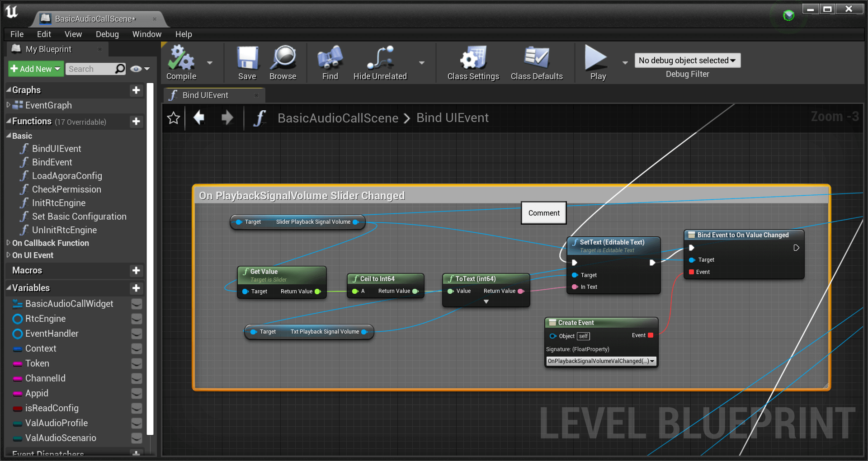This screenshot has width=868, height=461.
Task: Open the Debug menu
Action: [x=107, y=34]
